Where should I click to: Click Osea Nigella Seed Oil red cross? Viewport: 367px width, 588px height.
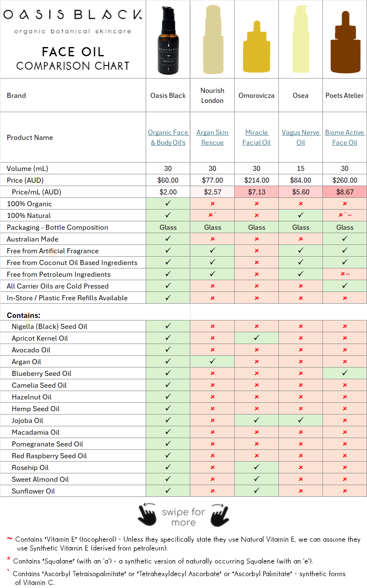click(x=301, y=326)
